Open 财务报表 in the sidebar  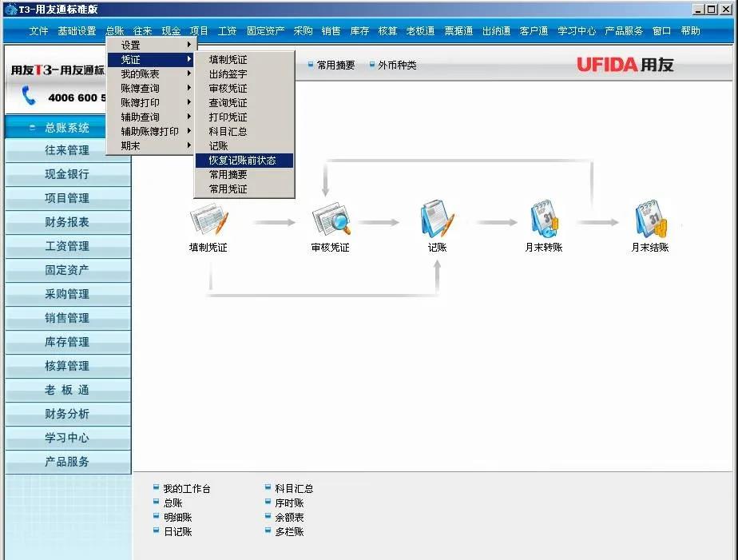point(68,223)
